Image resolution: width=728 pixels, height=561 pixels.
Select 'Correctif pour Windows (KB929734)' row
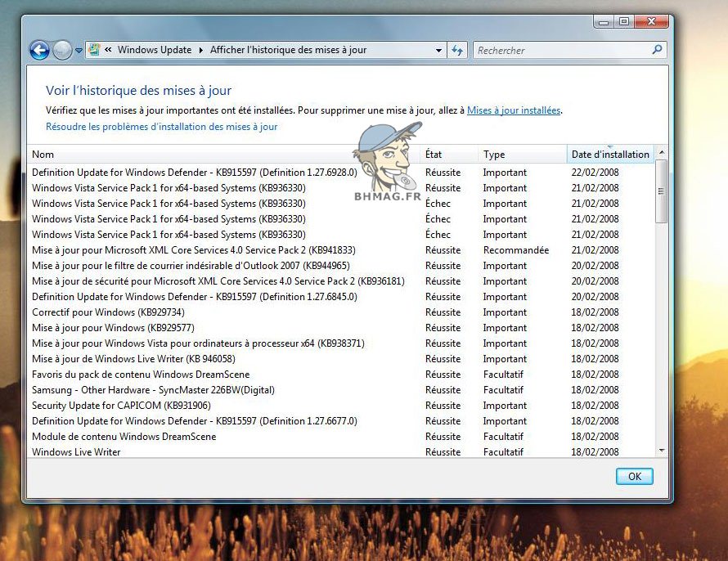(x=341, y=312)
